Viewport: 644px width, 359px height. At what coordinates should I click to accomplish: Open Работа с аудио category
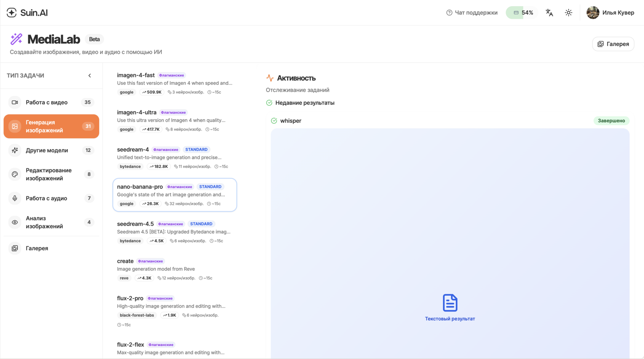pyautogui.click(x=51, y=198)
